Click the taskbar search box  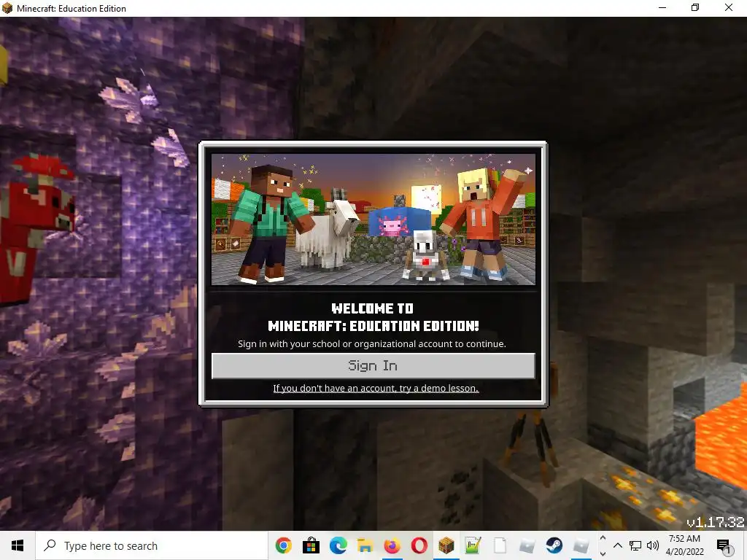pyautogui.click(x=152, y=545)
